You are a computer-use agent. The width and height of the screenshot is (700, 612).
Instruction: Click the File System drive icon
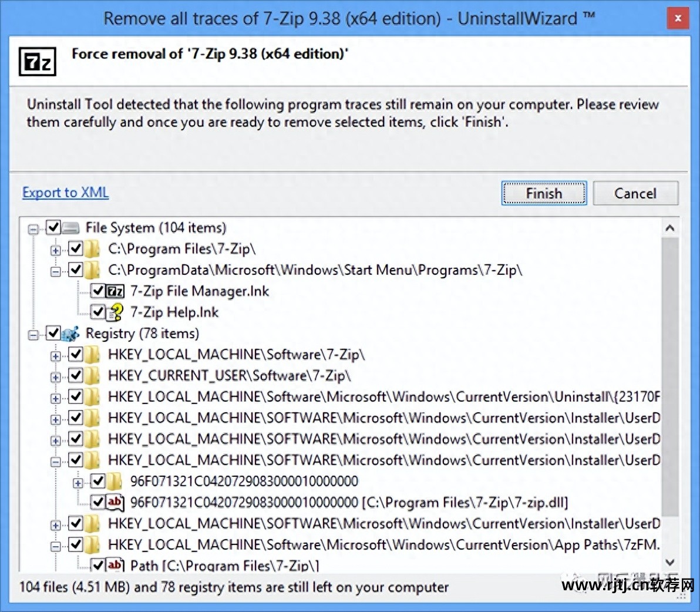pyautogui.click(x=70, y=228)
